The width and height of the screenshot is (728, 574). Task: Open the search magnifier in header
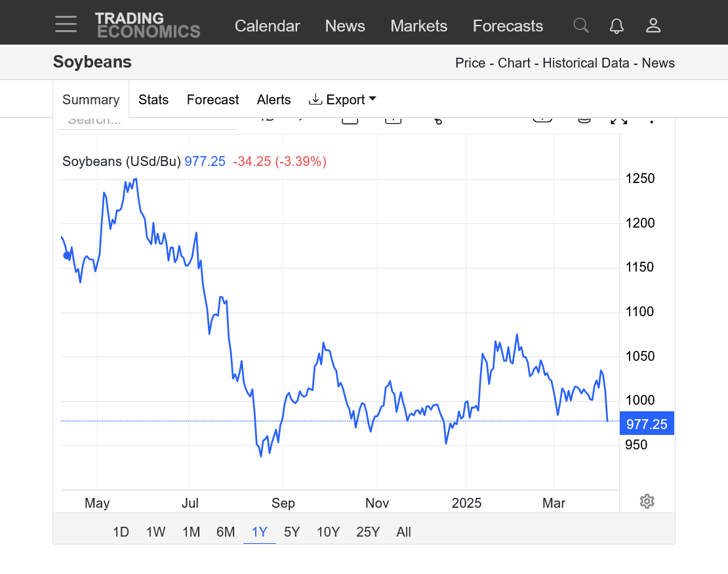[580, 26]
